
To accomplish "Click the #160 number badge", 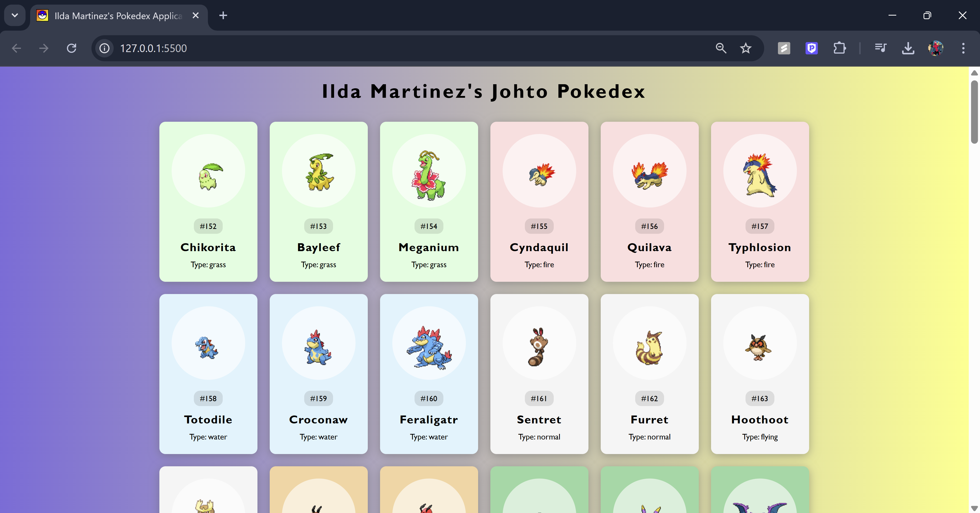I will (429, 399).
